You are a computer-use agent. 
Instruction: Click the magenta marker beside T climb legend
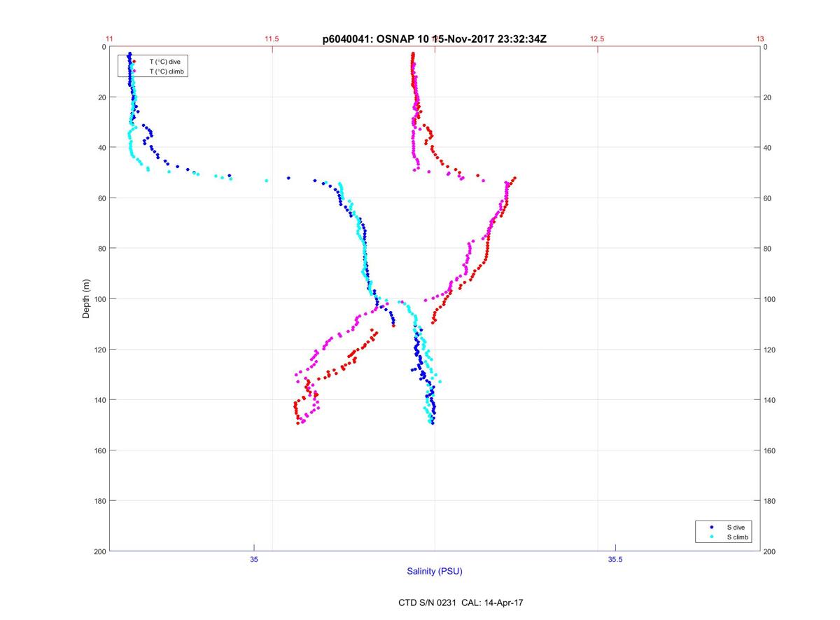click(x=134, y=71)
